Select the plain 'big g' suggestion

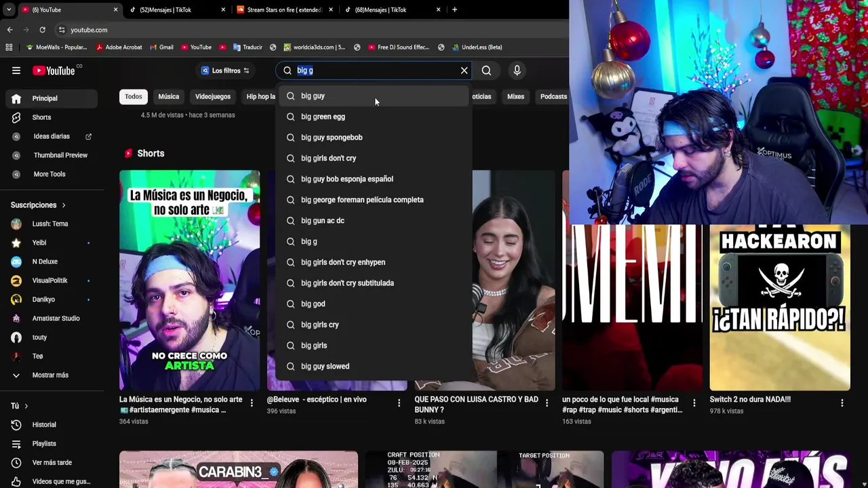coord(374,241)
